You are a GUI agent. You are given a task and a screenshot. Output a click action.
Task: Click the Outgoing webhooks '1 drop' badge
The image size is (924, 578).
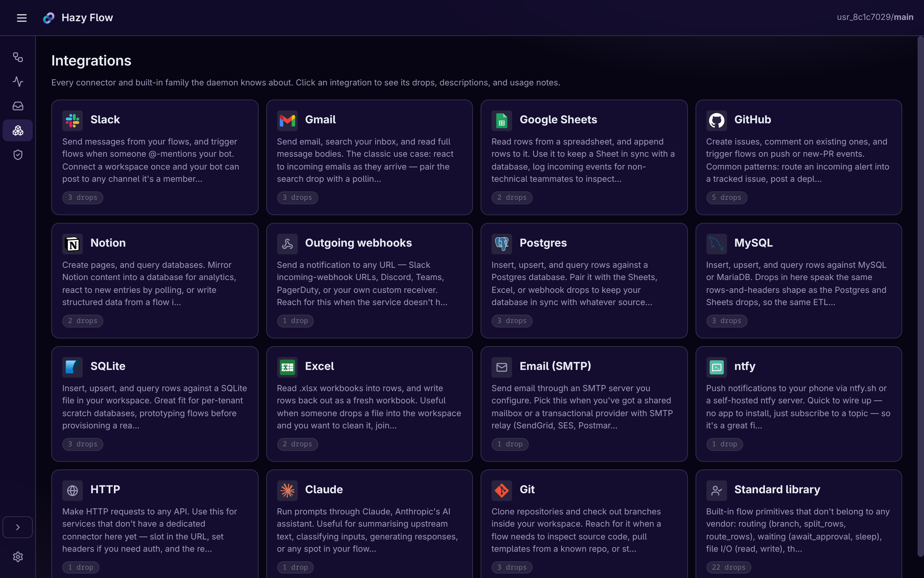pos(295,321)
